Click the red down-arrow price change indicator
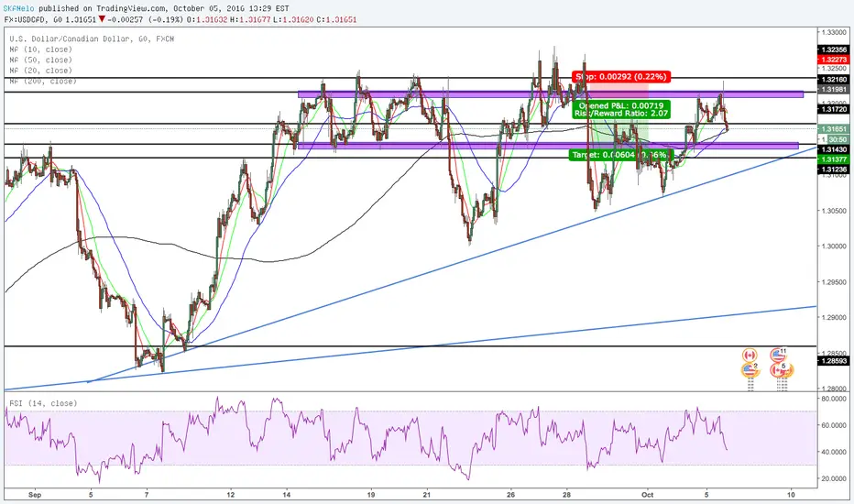This screenshot has height=504, width=854. pos(102,19)
